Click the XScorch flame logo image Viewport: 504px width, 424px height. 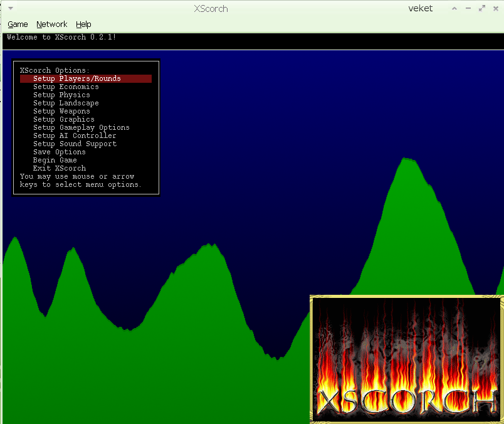point(406,358)
